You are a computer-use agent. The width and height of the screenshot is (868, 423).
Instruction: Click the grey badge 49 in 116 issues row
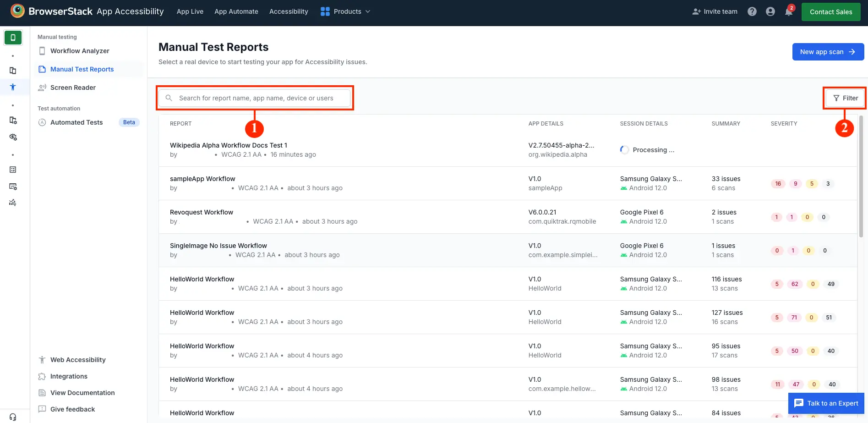coord(831,284)
